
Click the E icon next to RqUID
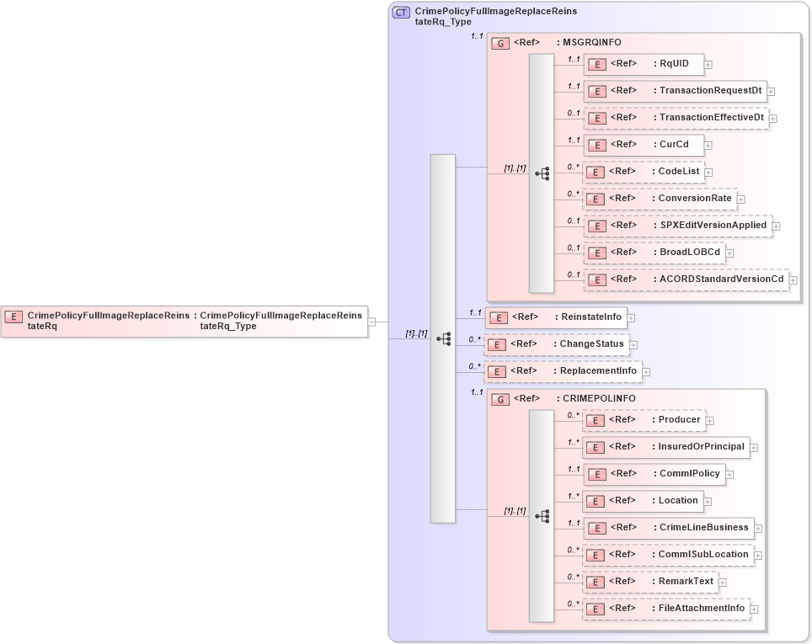click(x=596, y=64)
